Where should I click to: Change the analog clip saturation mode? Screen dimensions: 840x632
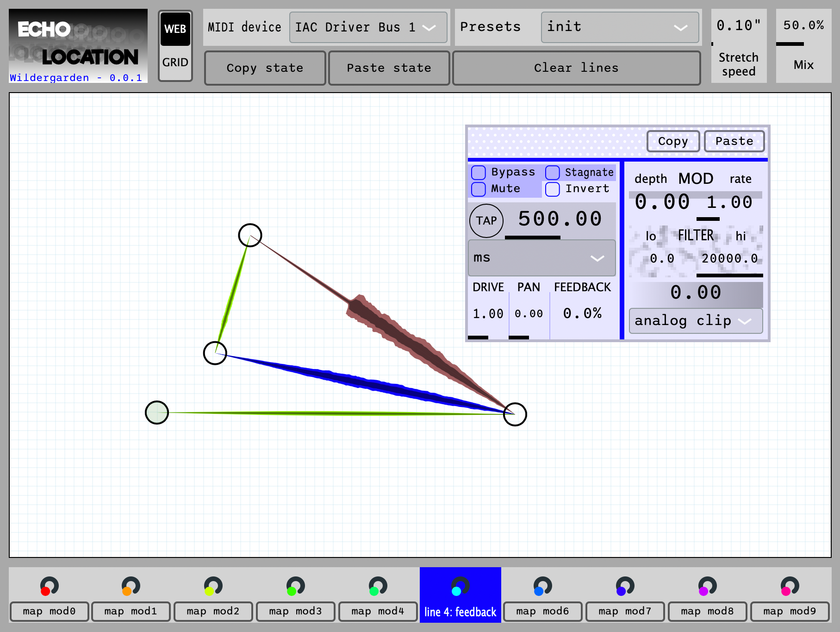pos(695,320)
